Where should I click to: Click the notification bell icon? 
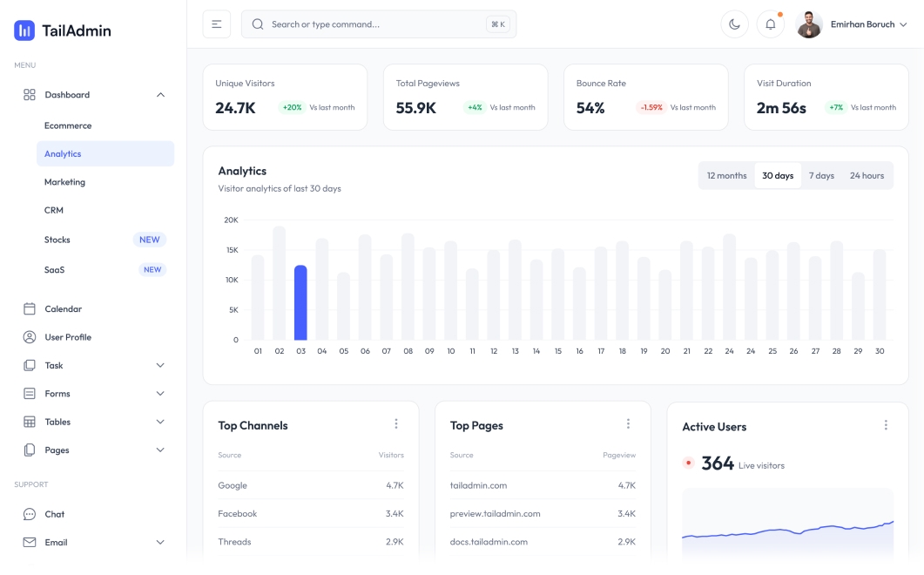770,24
